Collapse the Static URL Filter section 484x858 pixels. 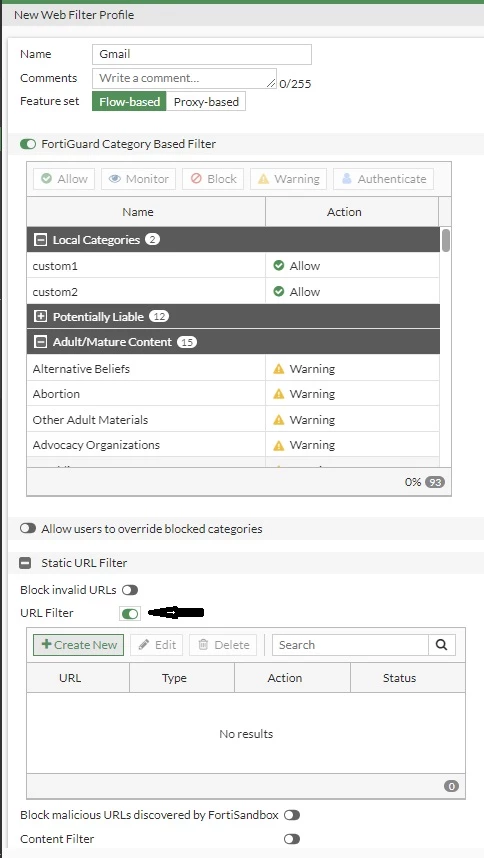tap(25, 563)
